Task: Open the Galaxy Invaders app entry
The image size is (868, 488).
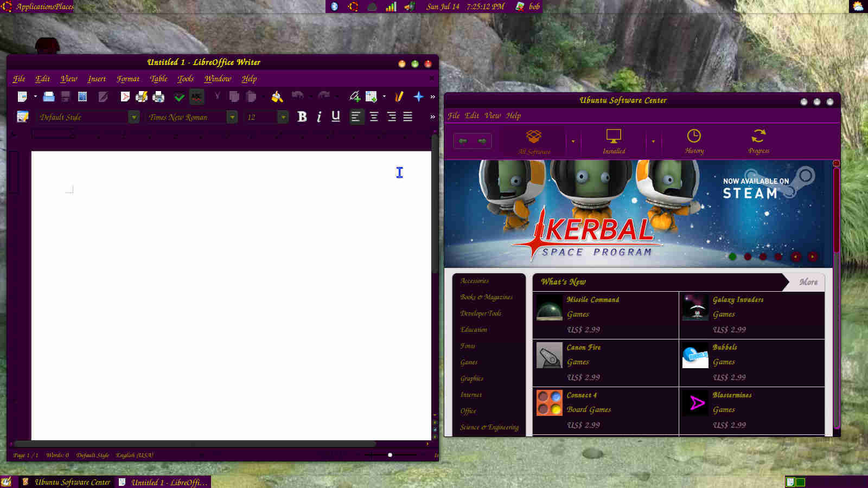Action: point(752,315)
